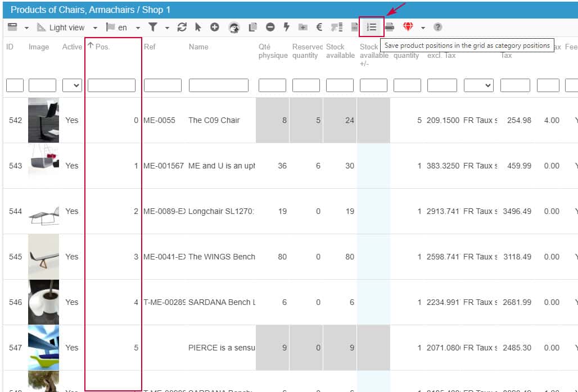
Task: Sort by the Pos. column header
Action: (102, 47)
